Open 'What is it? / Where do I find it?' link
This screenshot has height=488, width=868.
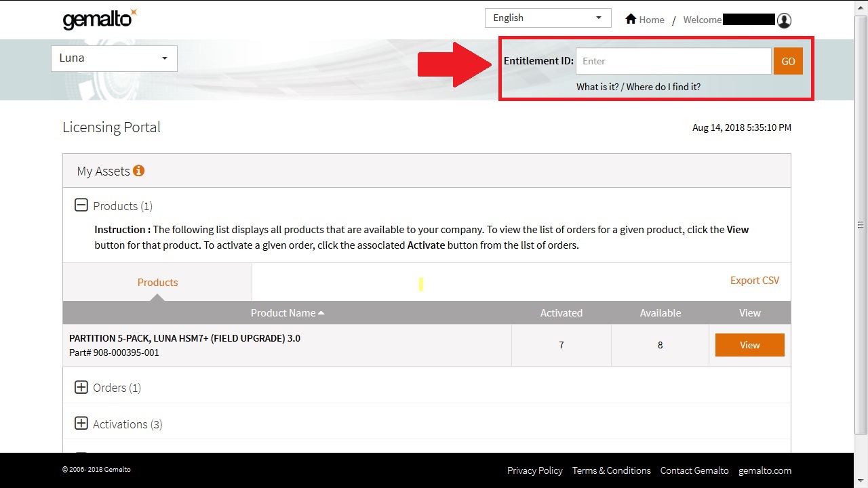click(x=638, y=87)
